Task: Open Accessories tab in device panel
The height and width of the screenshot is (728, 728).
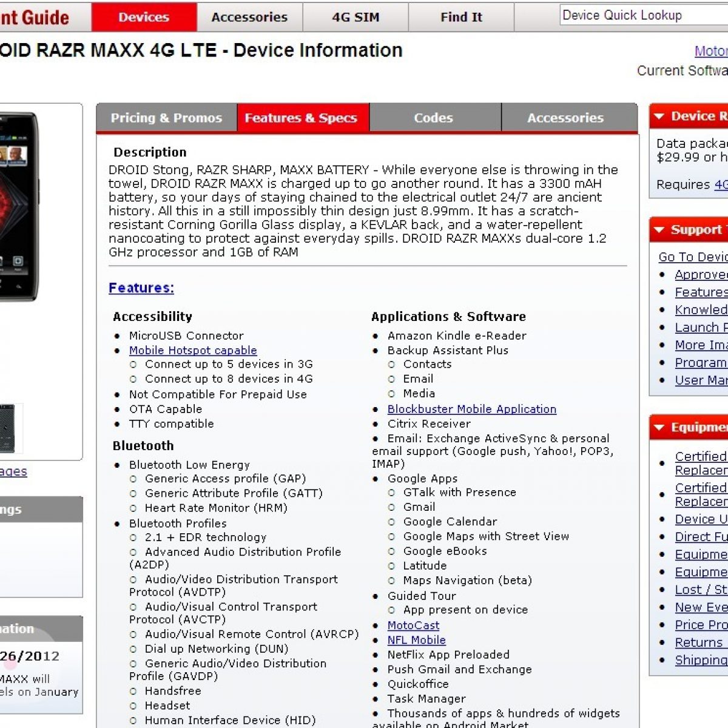Action: click(565, 118)
